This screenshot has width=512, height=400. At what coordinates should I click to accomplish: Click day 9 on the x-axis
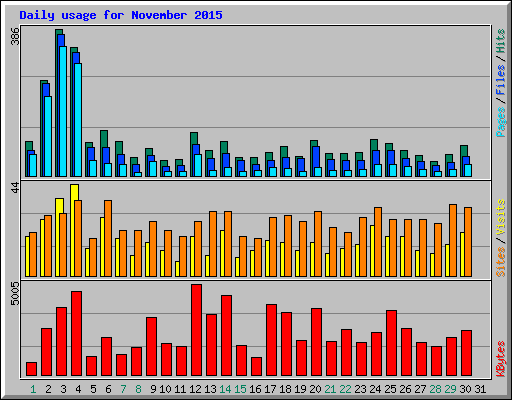coord(153,389)
